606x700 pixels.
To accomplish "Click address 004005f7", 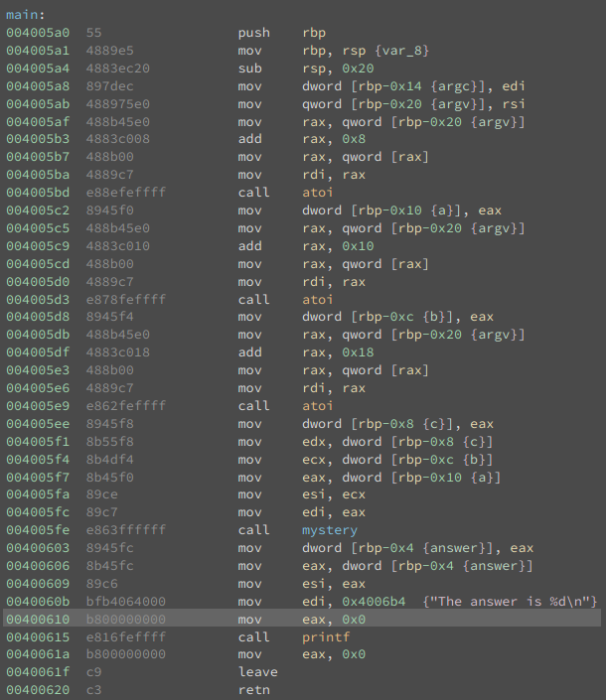I will click(x=38, y=478).
